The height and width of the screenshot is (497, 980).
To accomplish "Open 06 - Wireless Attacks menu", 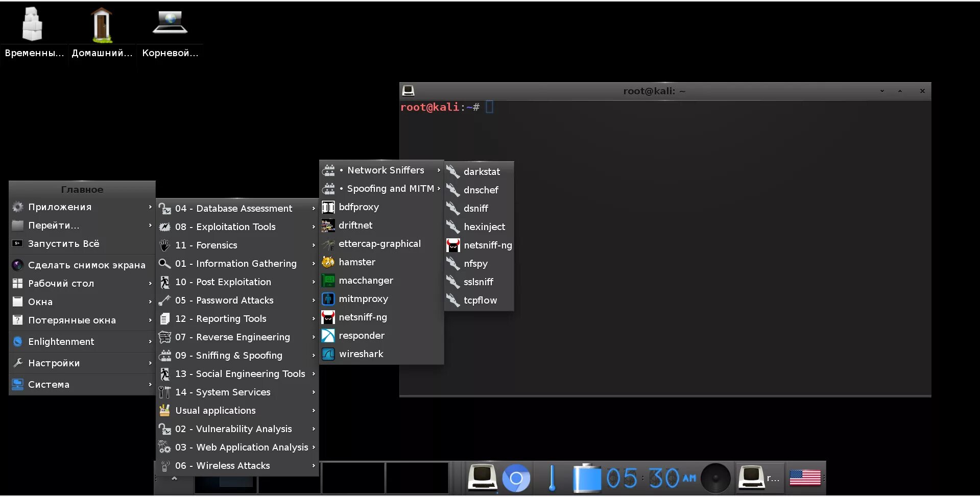I will (237, 466).
